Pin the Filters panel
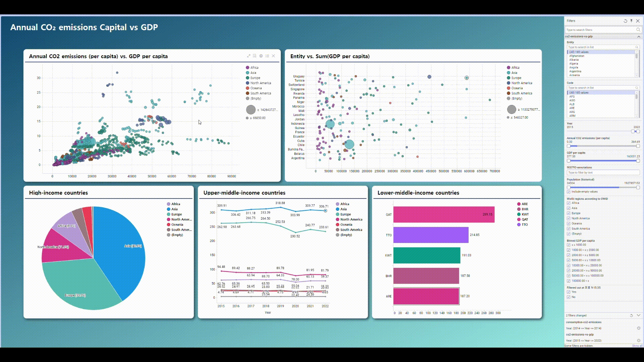644x362 pixels. (x=631, y=21)
